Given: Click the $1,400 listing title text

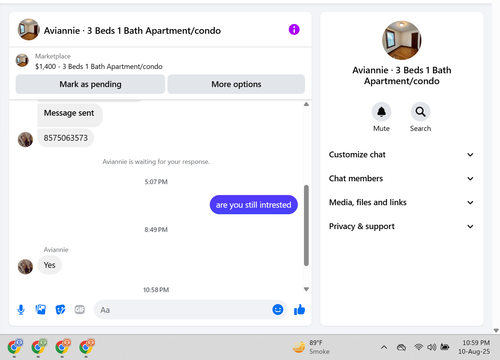Looking at the screenshot, I should click(99, 66).
